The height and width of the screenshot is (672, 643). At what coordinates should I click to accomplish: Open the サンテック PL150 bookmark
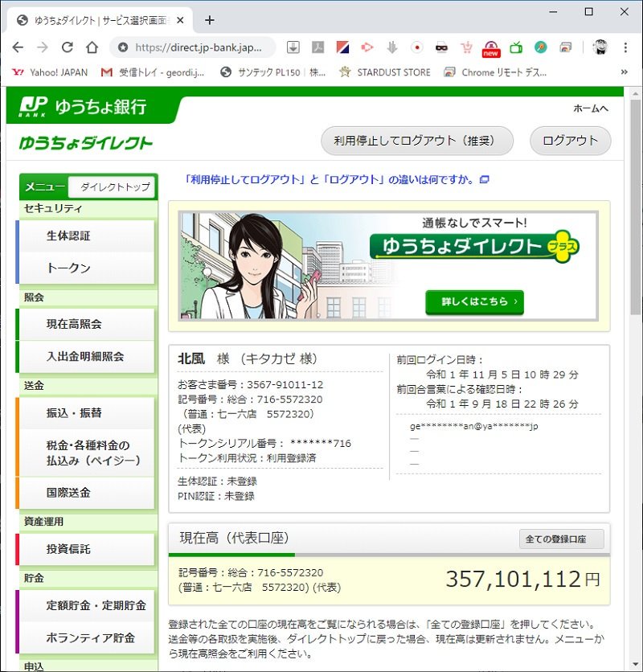pos(272,72)
